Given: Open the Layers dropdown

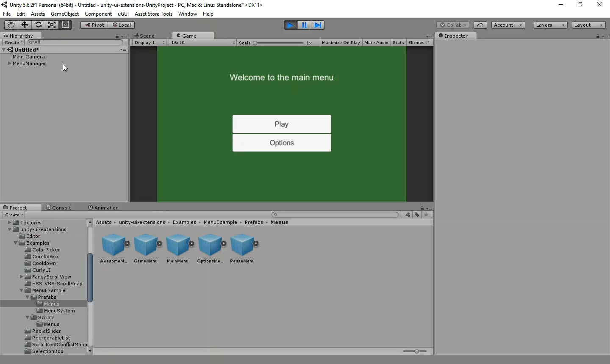Looking at the screenshot, I should 550,25.
